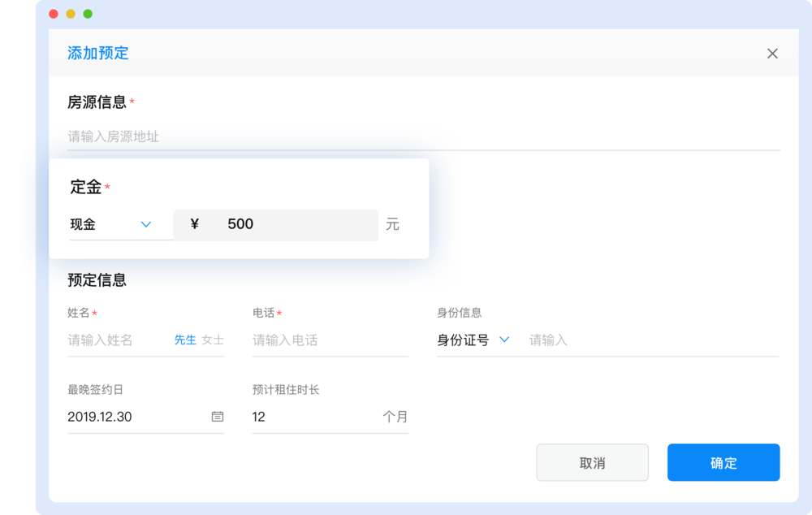This screenshot has height=515, width=812.
Task: Click the 个月 unit text
Action: pyautogui.click(x=395, y=417)
